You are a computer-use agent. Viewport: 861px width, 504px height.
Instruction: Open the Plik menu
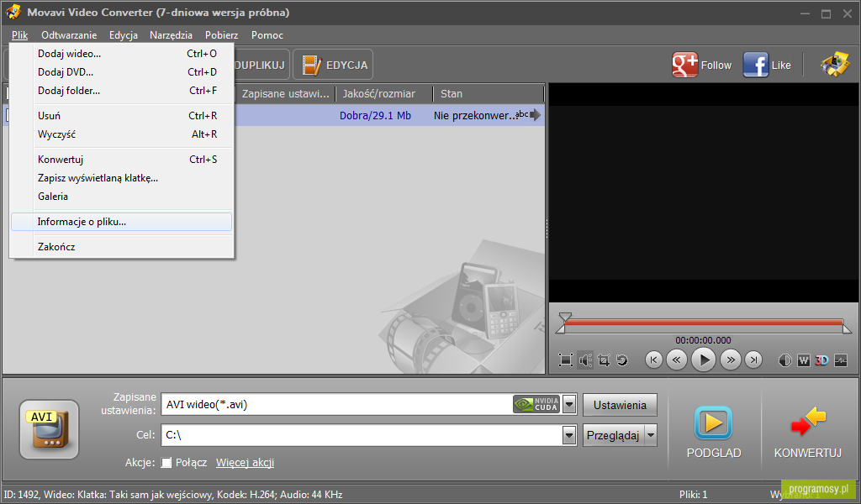(x=20, y=35)
